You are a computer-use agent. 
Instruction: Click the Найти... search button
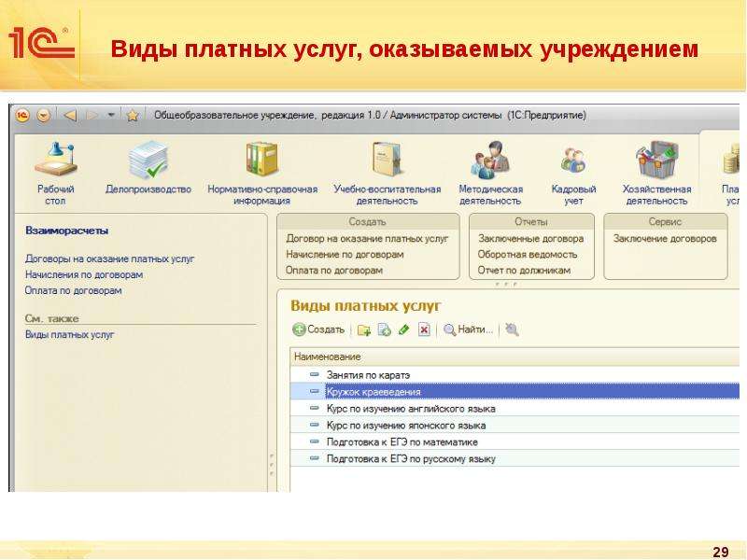point(469,329)
